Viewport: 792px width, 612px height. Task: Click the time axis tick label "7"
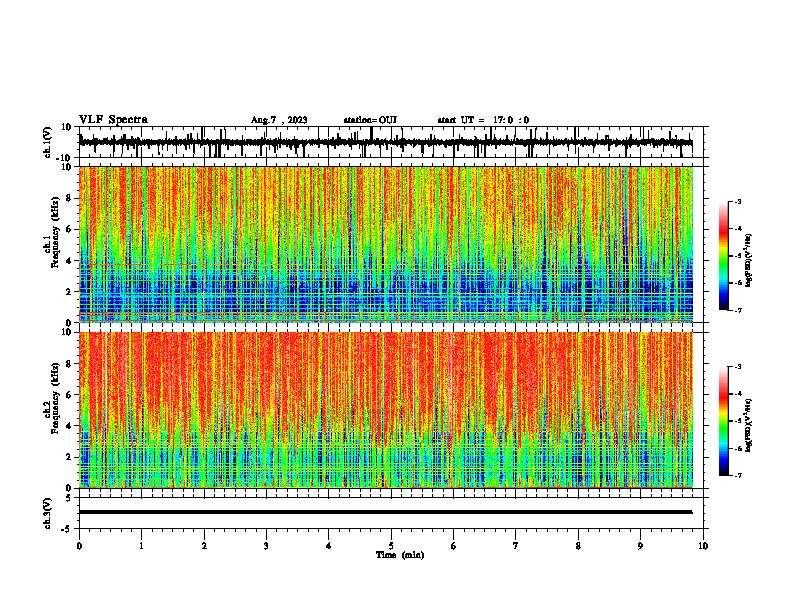coord(516,546)
